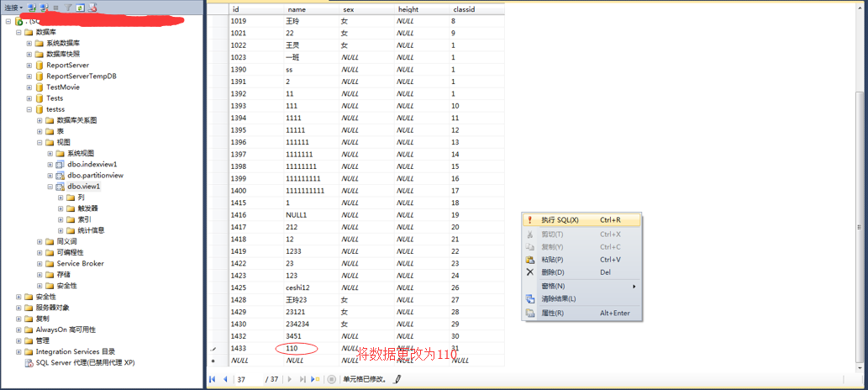Select dbo.partitionview in the tree

pos(95,176)
